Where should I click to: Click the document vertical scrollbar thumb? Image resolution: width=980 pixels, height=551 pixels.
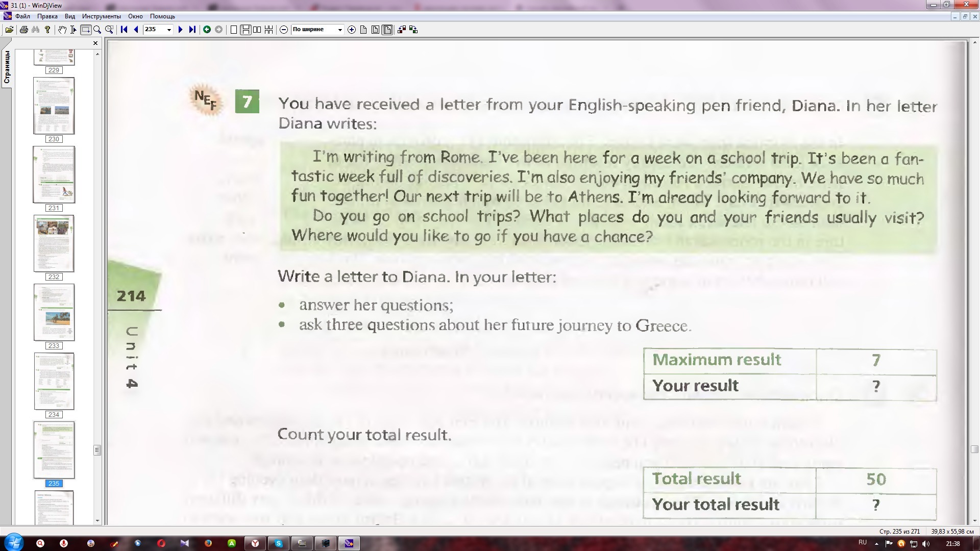click(974, 449)
